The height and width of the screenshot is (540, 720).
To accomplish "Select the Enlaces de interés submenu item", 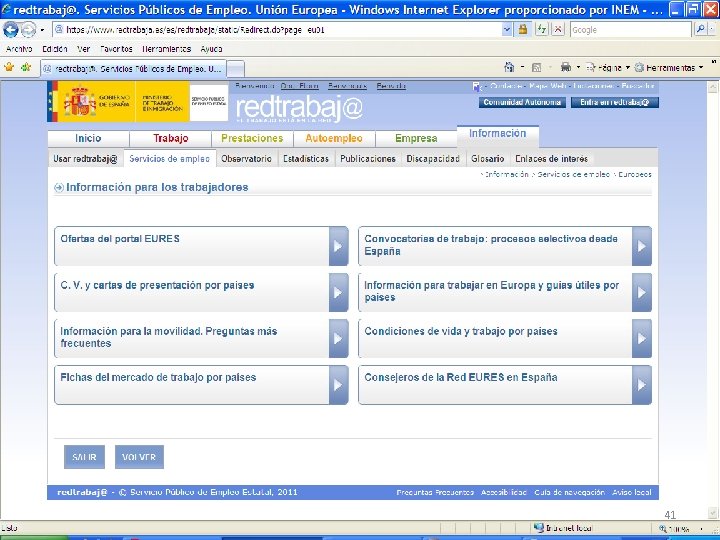I will pos(551,159).
